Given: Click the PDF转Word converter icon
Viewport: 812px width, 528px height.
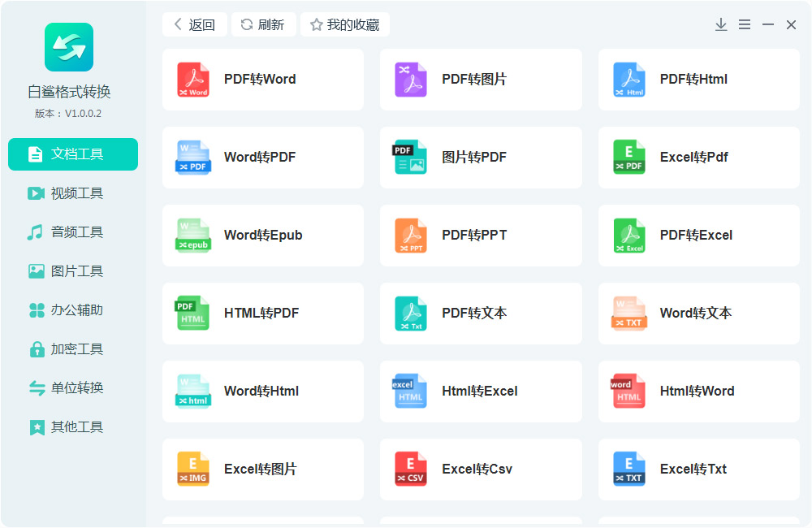Looking at the screenshot, I should click(x=193, y=80).
